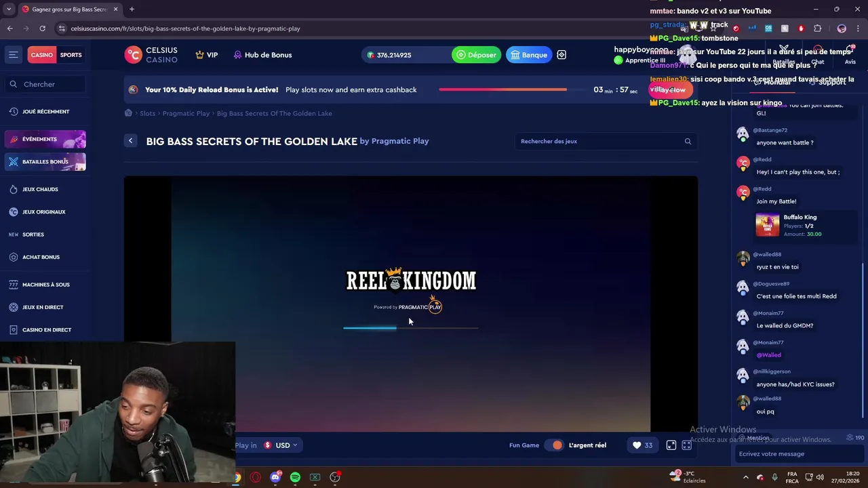This screenshot has height=488, width=868.
Task: Enter fullscreen for the game
Action: point(687,445)
